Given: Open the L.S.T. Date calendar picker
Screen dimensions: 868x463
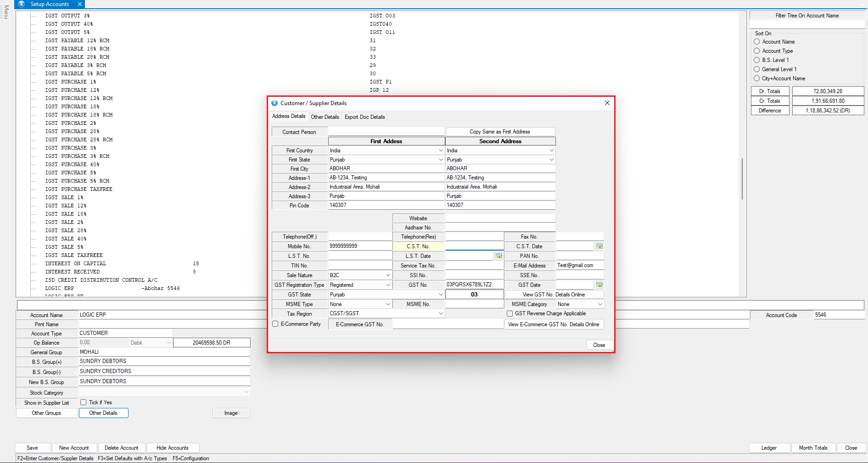Looking at the screenshot, I should pyautogui.click(x=498, y=256).
